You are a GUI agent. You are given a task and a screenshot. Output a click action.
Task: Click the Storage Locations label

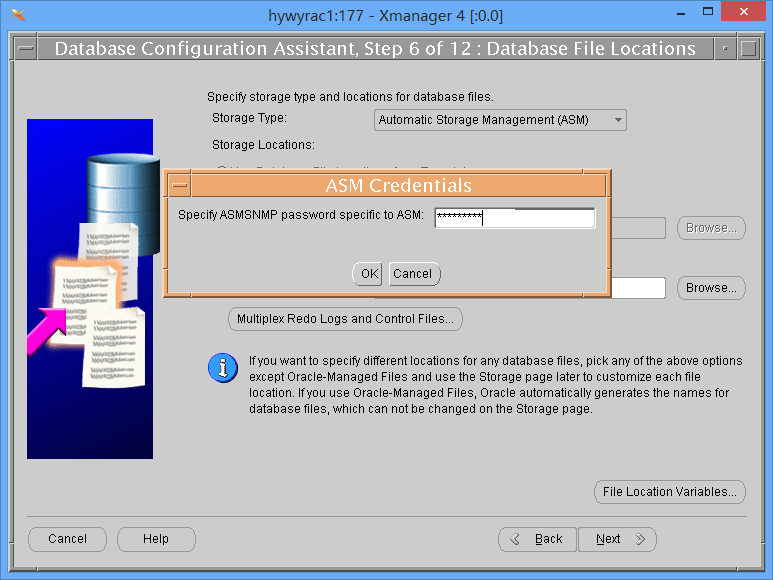click(x=263, y=145)
